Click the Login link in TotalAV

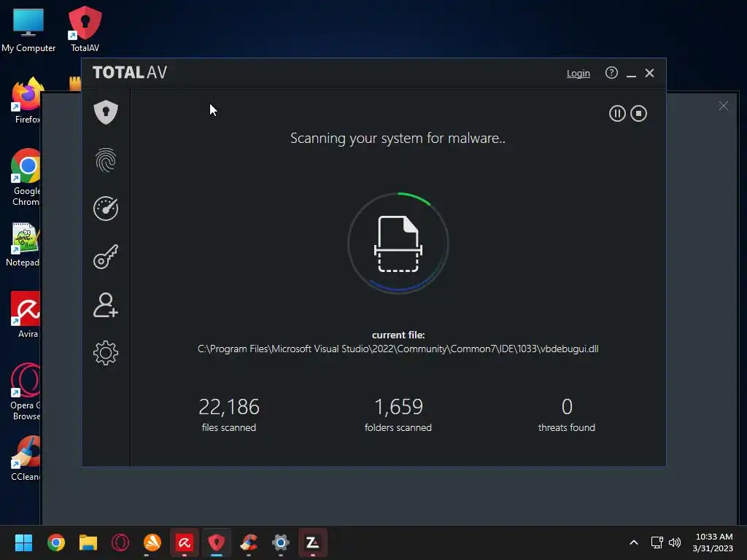[578, 74]
